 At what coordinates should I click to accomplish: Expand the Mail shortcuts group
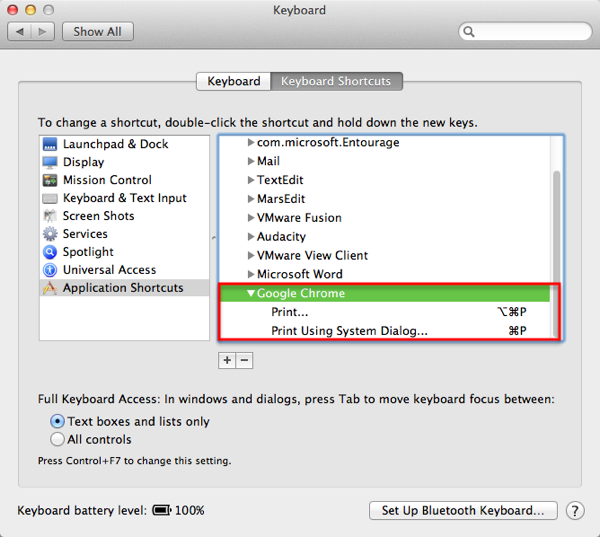click(x=251, y=161)
